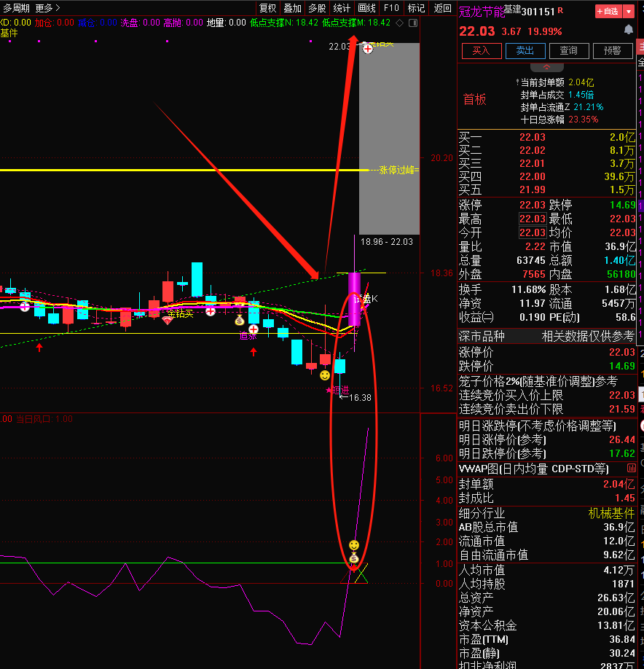Click the 买三 price 22.01
The height and width of the screenshot is (669, 644).
(533, 163)
